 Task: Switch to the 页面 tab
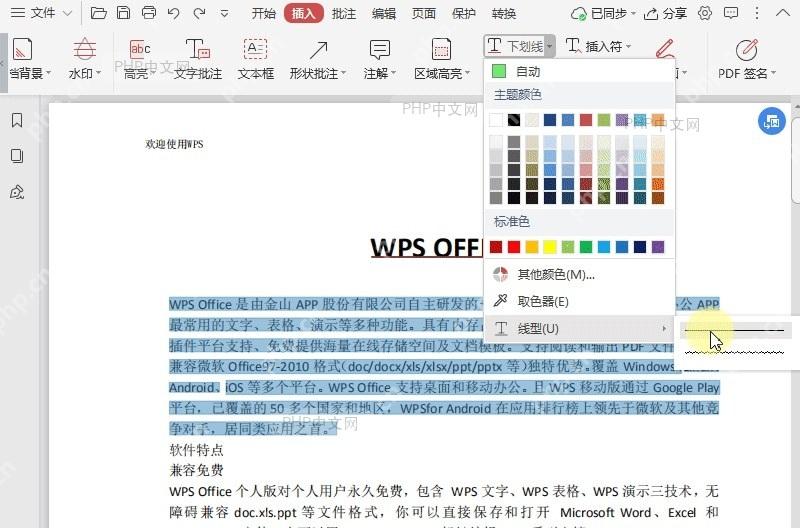click(x=423, y=14)
